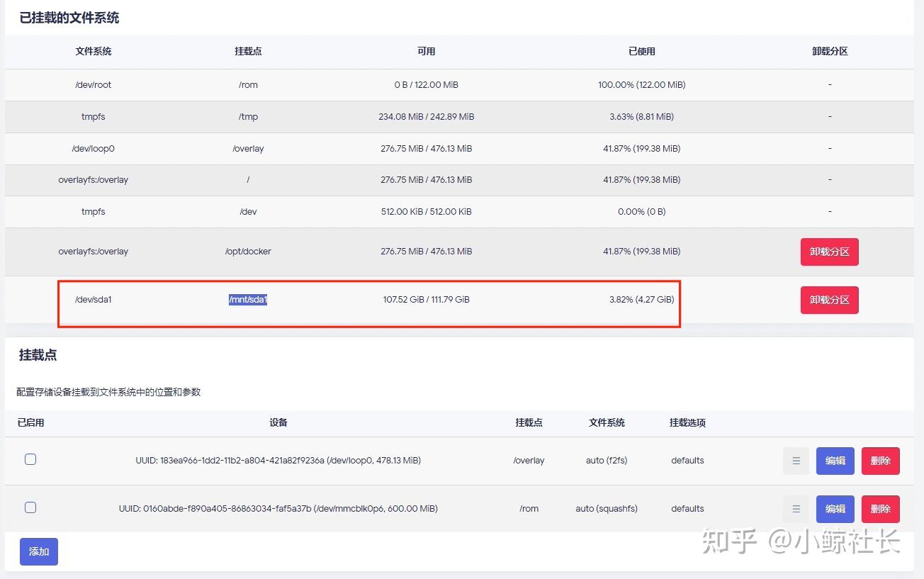The width and height of the screenshot is (924, 579).
Task: Click the 可用 column header
Action: pyautogui.click(x=426, y=50)
